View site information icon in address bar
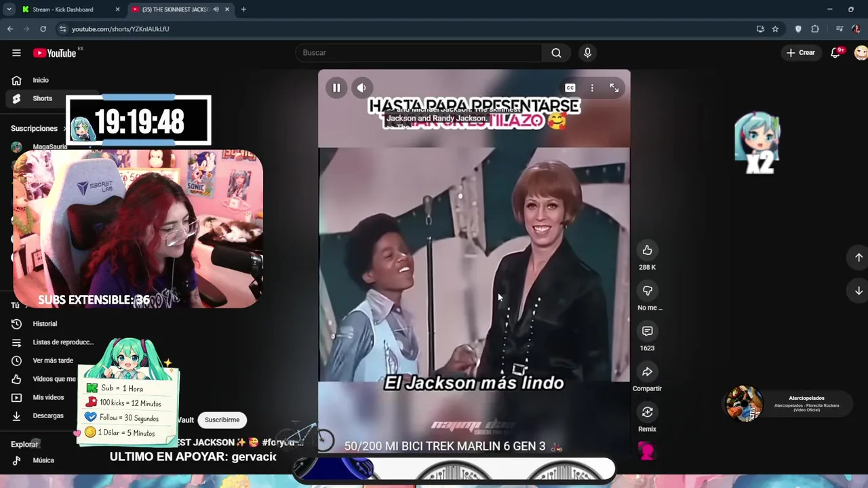The width and height of the screenshot is (868, 488). coord(63,29)
